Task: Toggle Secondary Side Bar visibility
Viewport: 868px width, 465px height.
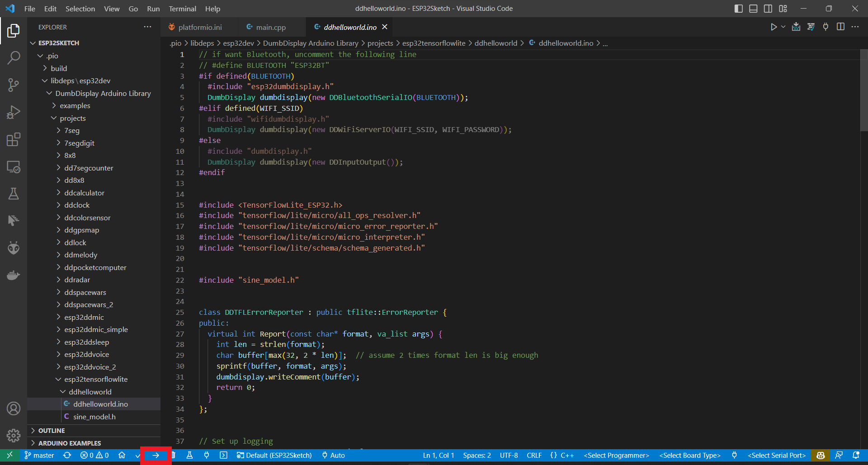Action: click(x=768, y=9)
